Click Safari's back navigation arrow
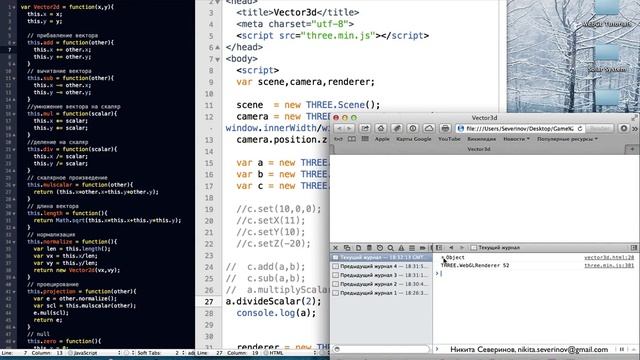Image resolution: width=640 pixels, height=360 pixels. coord(339,128)
